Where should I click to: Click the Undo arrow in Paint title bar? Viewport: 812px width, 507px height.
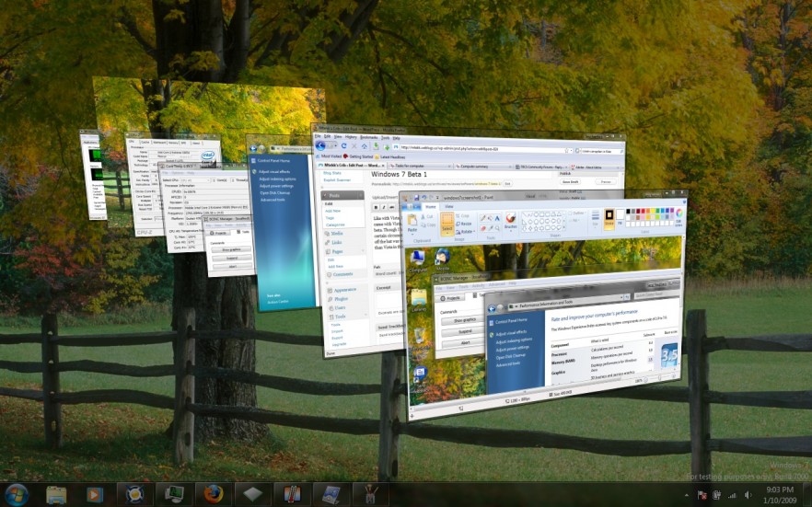pyautogui.click(x=424, y=198)
